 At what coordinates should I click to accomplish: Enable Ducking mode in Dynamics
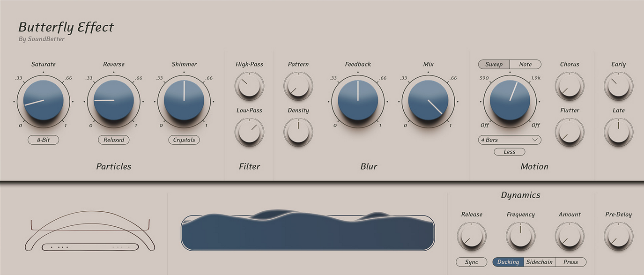click(x=508, y=262)
